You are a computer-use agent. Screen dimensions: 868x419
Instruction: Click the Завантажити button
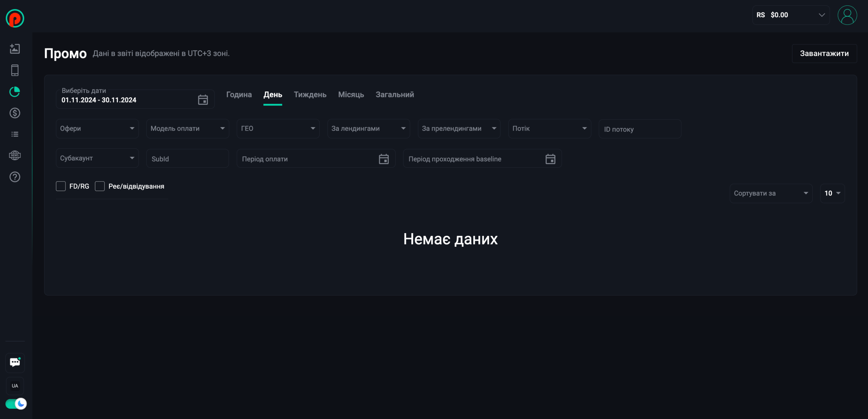point(824,54)
